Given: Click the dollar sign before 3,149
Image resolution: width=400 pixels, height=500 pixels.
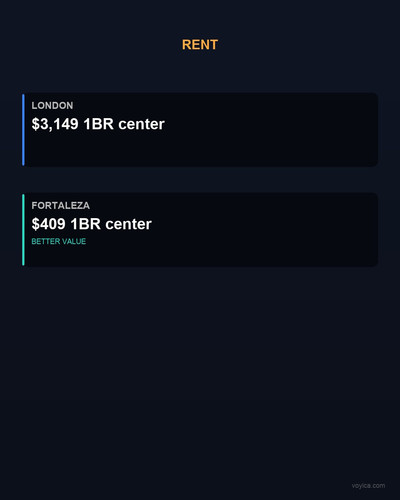Looking at the screenshot, I should click(x=35, y=124).
